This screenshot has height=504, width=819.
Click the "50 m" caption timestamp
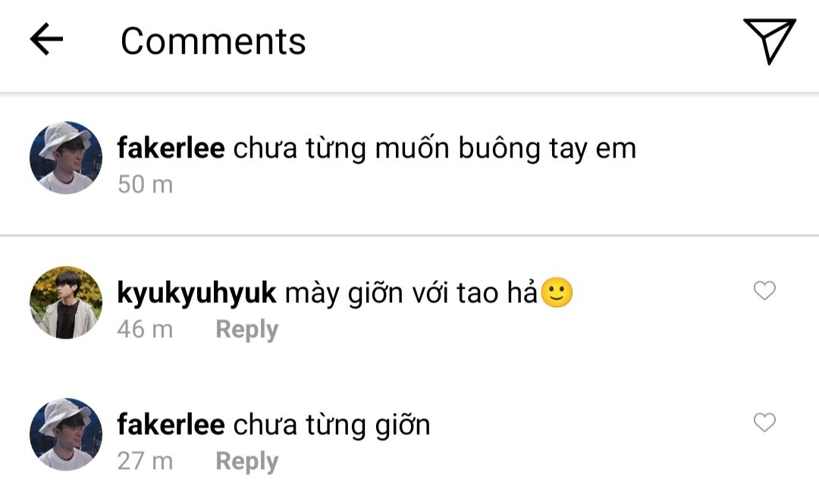click(145, 184)
